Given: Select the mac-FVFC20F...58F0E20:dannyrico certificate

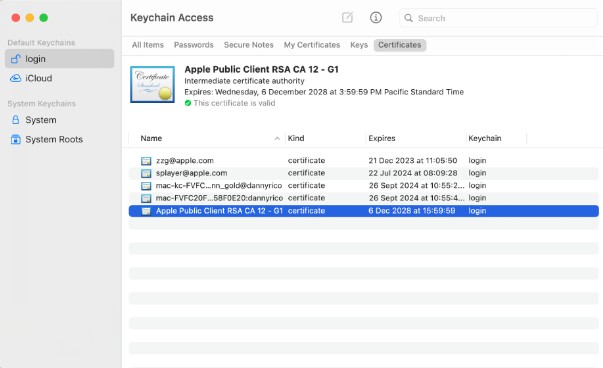Looking at the screenshot, I should coord(219,198).
